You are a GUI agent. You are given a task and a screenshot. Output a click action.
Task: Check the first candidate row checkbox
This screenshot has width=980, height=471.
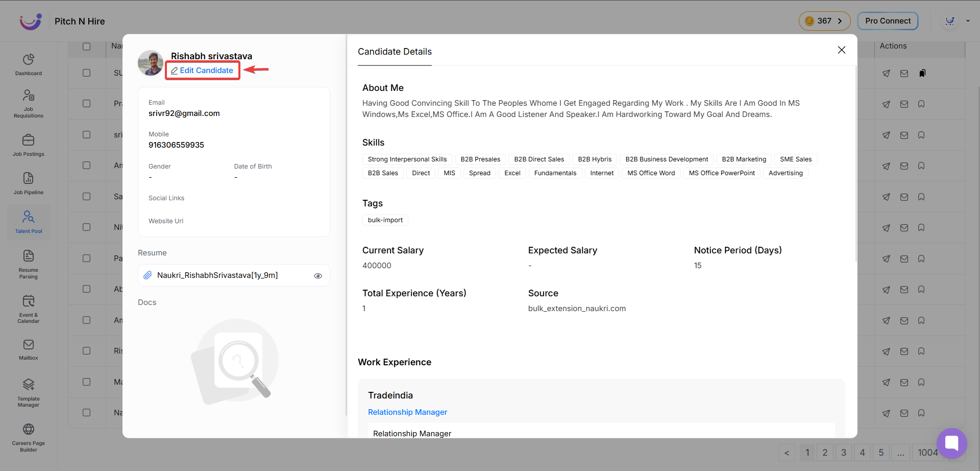point(87,73)
